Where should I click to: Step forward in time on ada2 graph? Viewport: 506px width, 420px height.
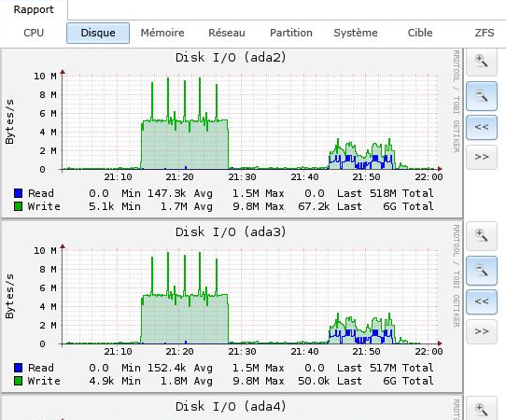click(482, 157)
